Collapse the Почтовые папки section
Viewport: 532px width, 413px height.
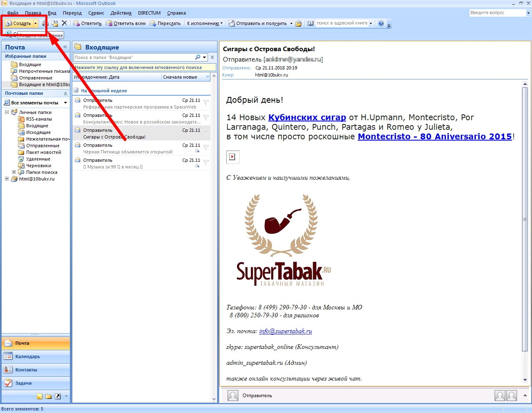(65, 94)
